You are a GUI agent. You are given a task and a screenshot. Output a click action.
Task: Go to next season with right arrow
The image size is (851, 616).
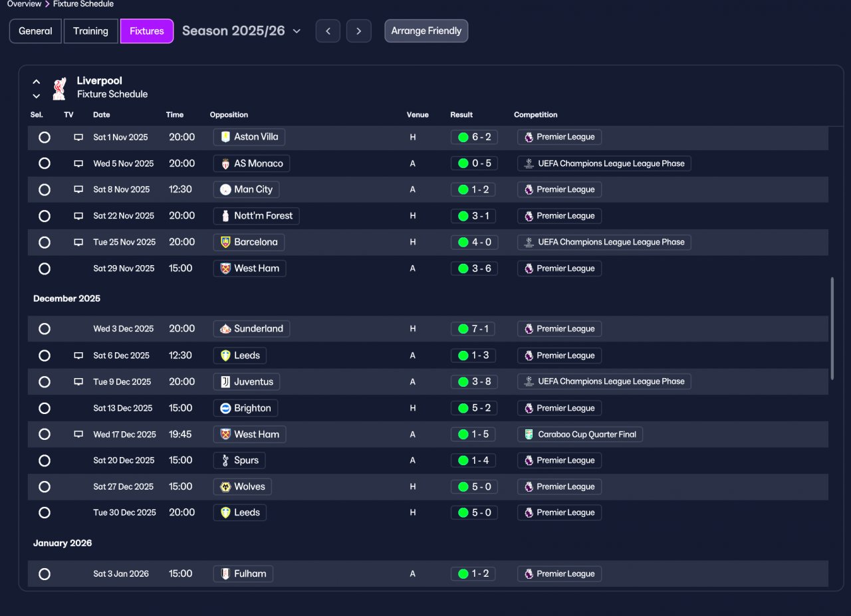click(x=359, y=31)
